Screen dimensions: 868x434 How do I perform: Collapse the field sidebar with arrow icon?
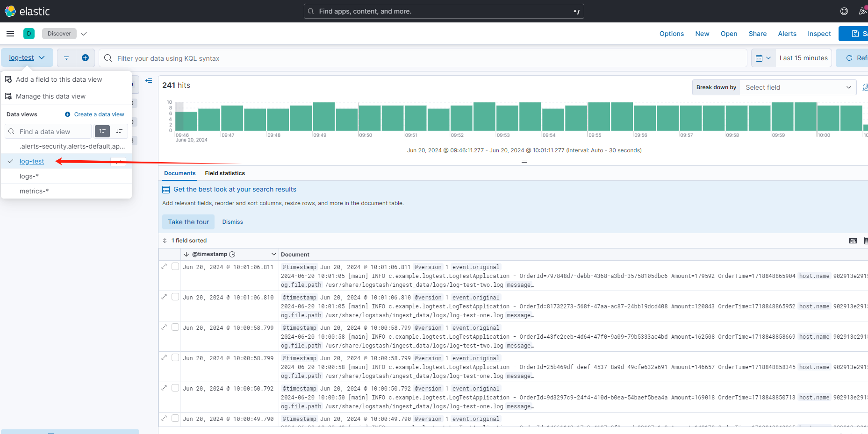[x=149, y=81]
